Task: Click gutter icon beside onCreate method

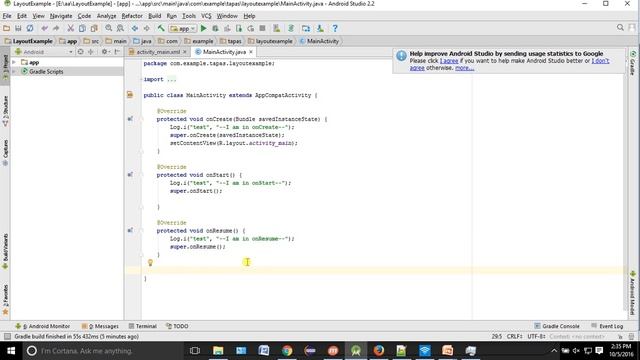Action: [130, 119]
